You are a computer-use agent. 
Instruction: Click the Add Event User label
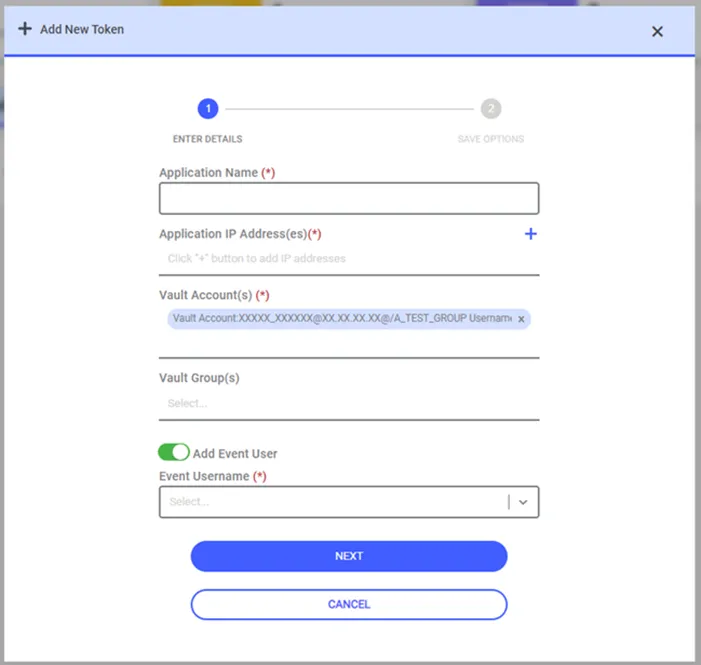[235, 454]
